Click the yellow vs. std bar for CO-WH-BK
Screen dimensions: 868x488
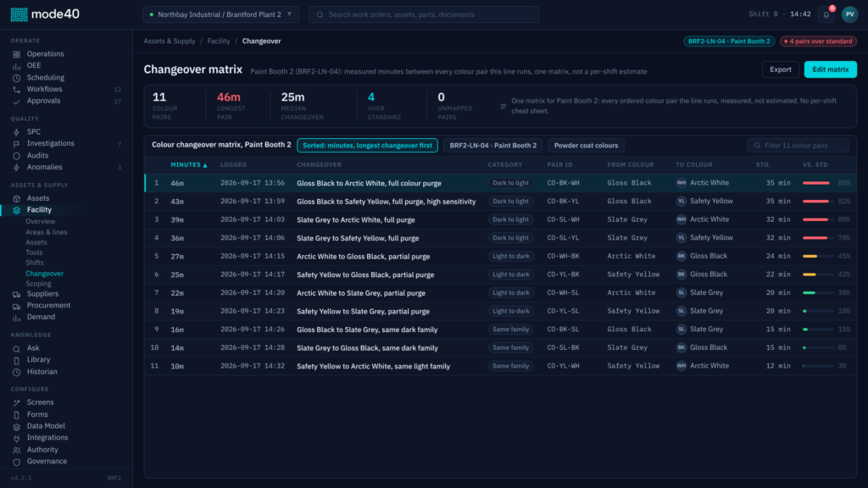click(818, 256)
